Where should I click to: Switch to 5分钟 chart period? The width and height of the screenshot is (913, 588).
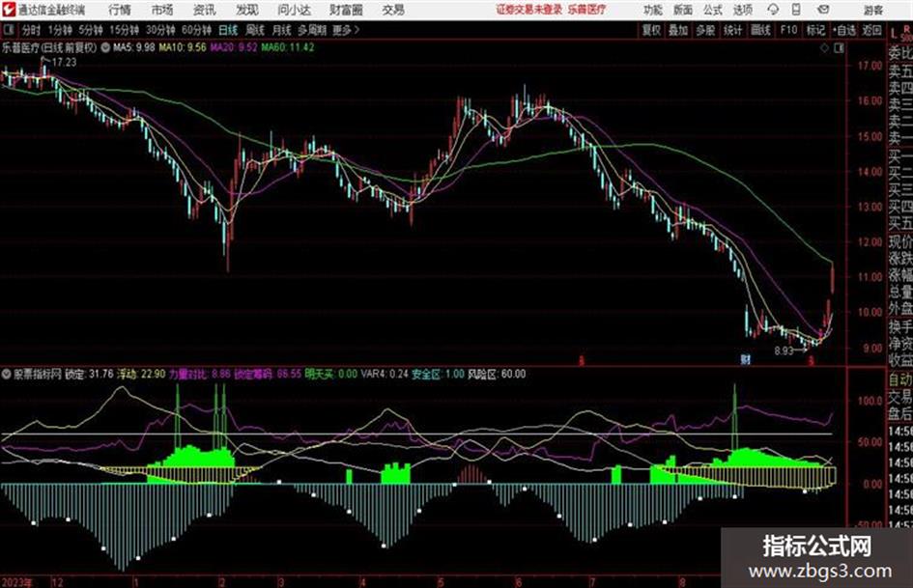(91, 30)
